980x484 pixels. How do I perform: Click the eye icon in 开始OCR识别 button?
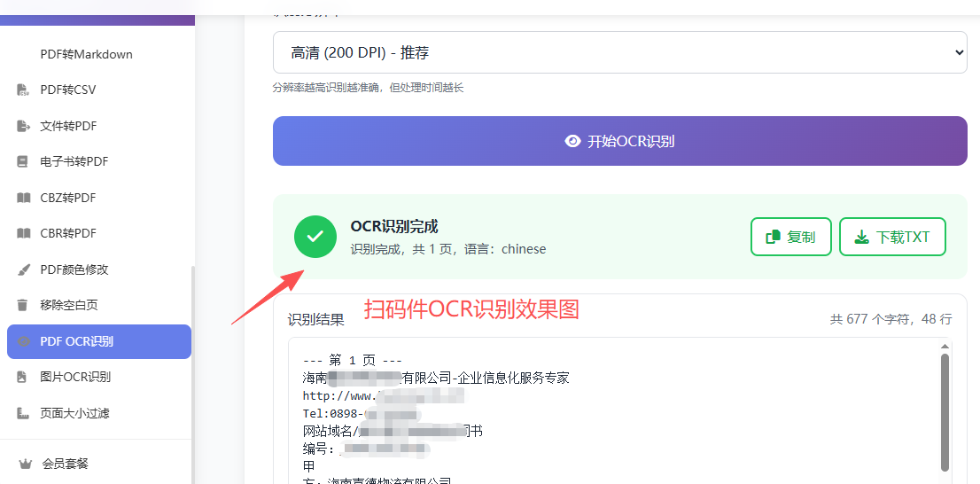572,141
